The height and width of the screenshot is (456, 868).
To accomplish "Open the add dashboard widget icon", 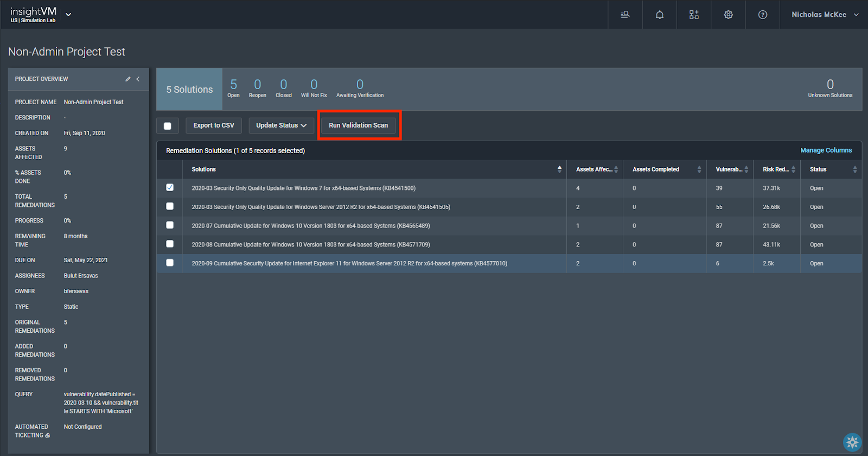I will [694, 15].
